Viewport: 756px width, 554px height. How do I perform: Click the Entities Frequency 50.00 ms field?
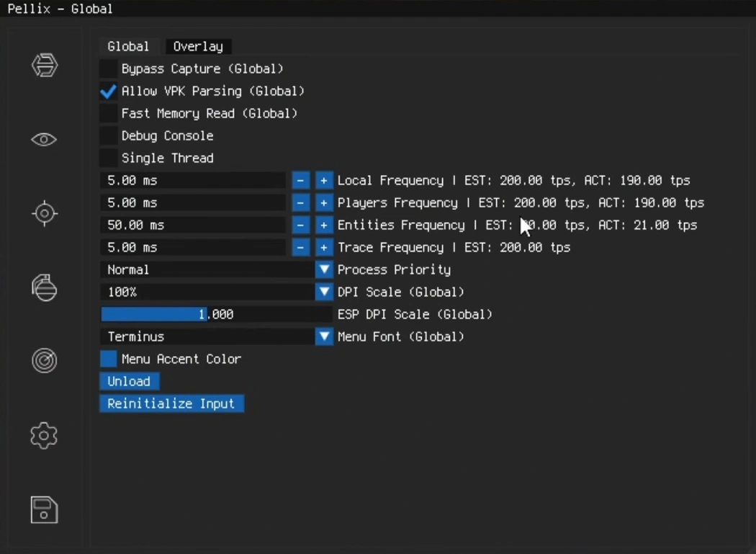tap(193, 225)
